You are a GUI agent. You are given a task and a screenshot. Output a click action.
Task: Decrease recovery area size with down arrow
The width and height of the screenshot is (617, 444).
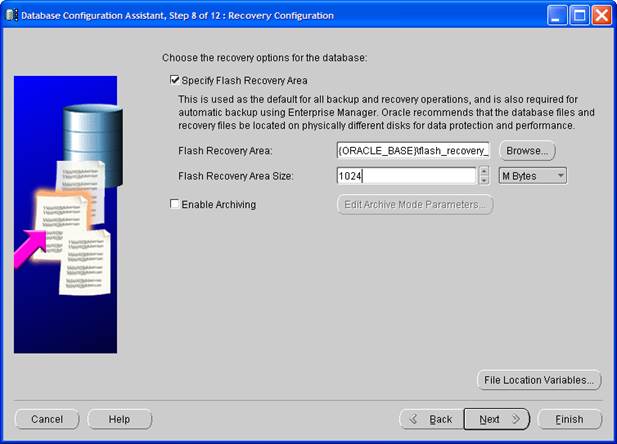pyautogui.click(x=484, y=180)
